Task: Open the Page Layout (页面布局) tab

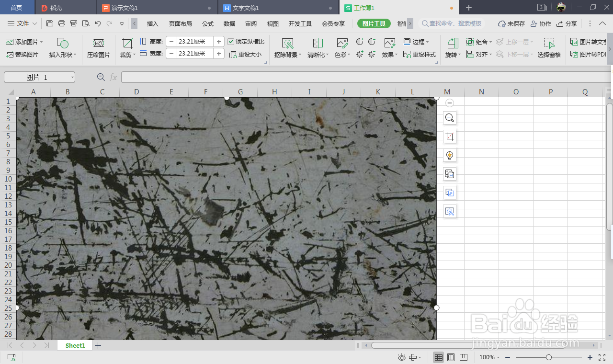Action: pos(180,23)
